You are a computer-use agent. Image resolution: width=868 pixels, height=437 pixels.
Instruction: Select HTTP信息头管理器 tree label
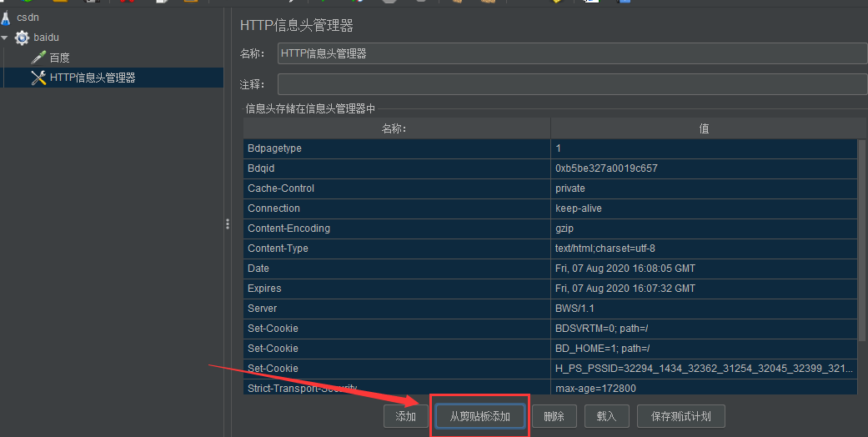tap(93, 78)
